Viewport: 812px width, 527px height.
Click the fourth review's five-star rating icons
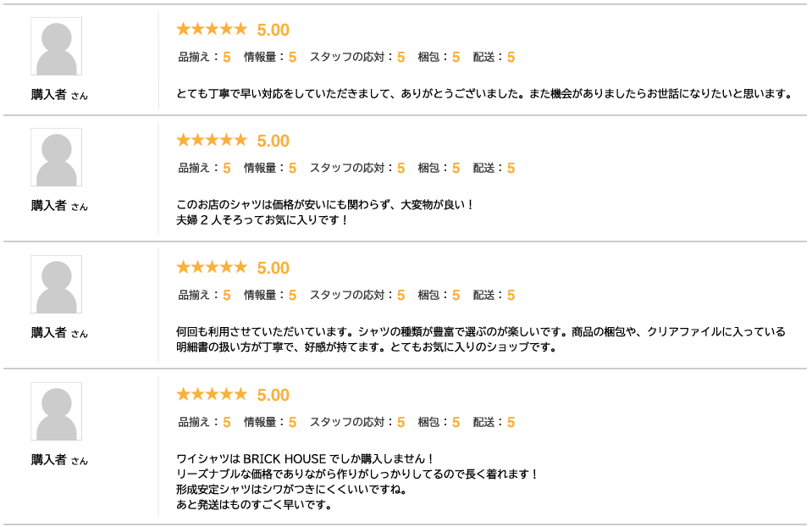click(211, 395)
